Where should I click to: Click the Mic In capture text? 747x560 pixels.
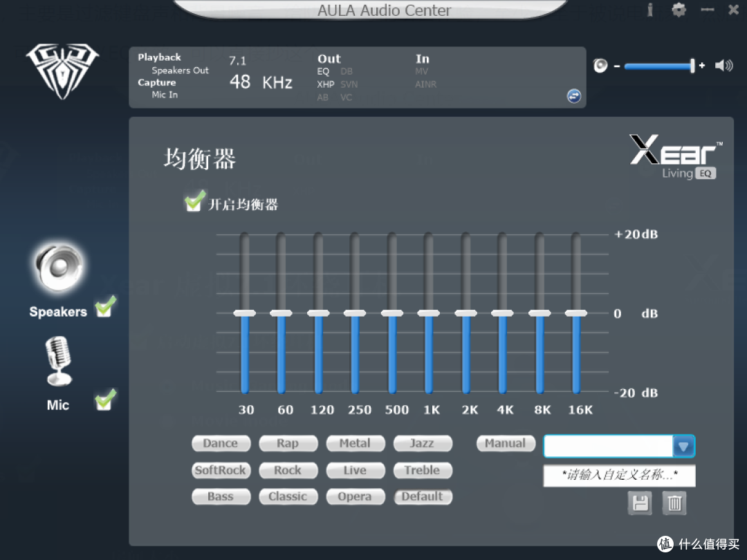click(165, 95)
